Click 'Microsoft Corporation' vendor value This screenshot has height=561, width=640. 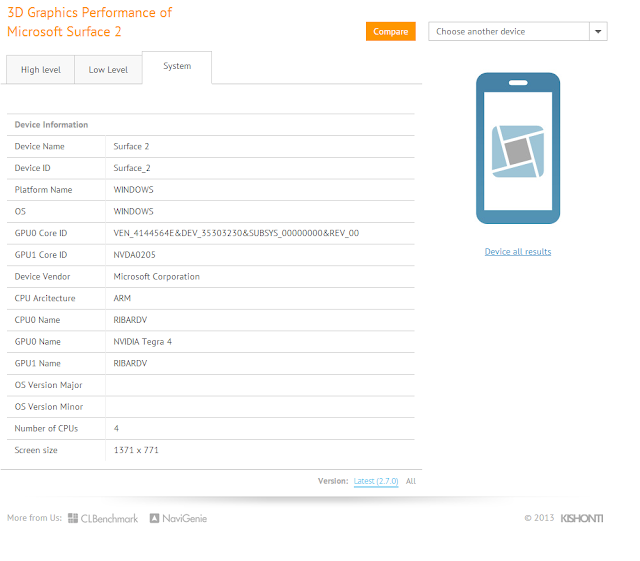pos(157,276)
